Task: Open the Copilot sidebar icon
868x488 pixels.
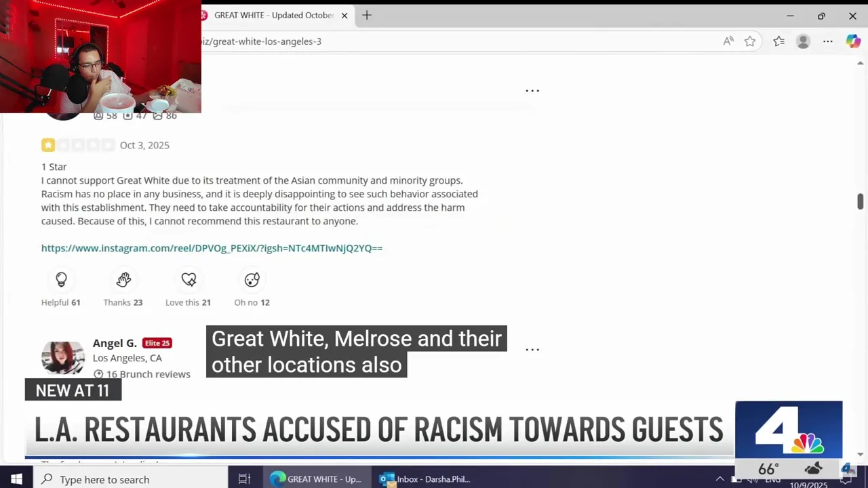Action: coord(853,41)
